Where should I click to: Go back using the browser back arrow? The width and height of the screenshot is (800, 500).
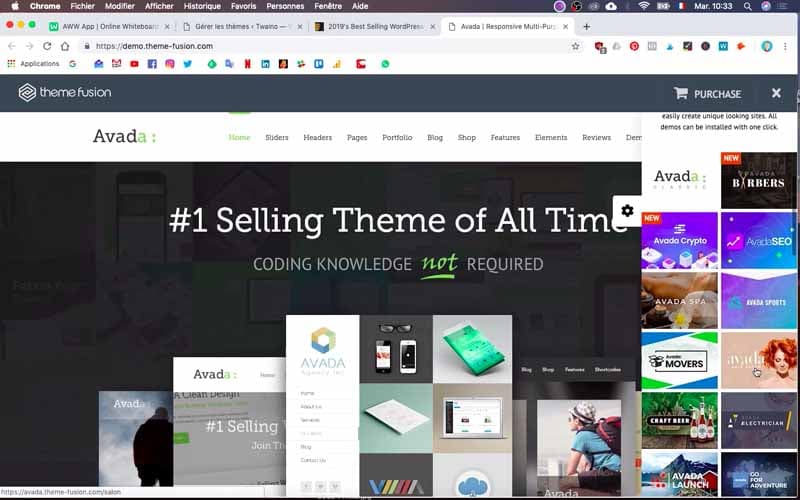(x=12, y=46)
